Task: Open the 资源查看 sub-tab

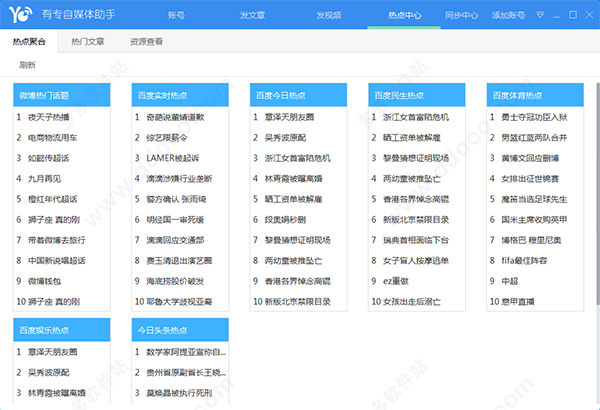Action: (x=146, y=41)
